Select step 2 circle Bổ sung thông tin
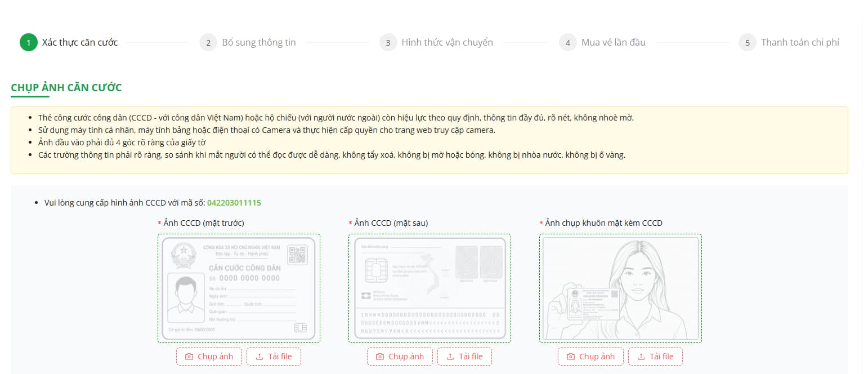The width and height of the screenshot is (868, 374). tap(208, 42)
